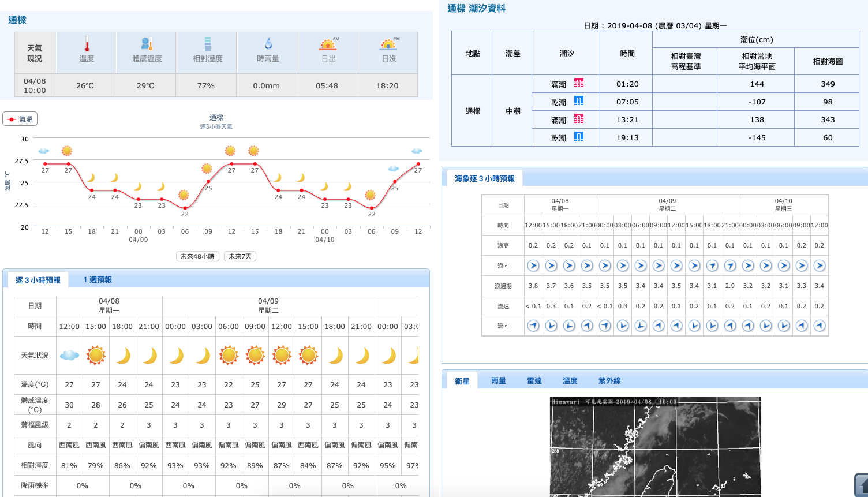
Task: Select the 24° chart point at 18 on 04/08
Action: tap(92, 190)
